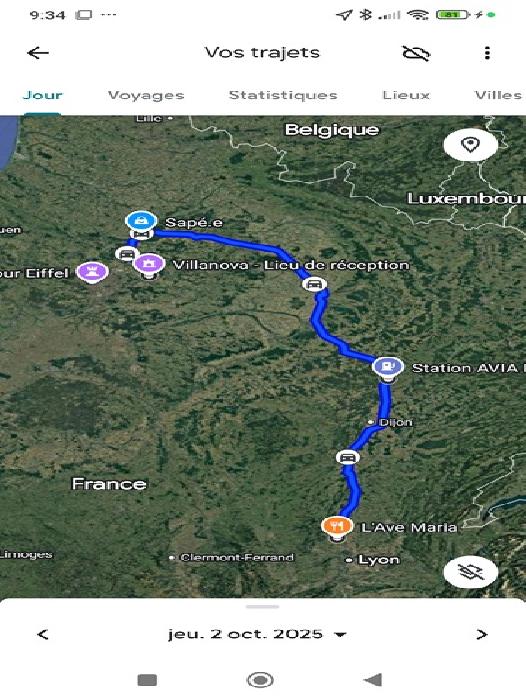Tap the back arrow icon
The height and width of the screenshot is (700, 526).
point(38,53)
